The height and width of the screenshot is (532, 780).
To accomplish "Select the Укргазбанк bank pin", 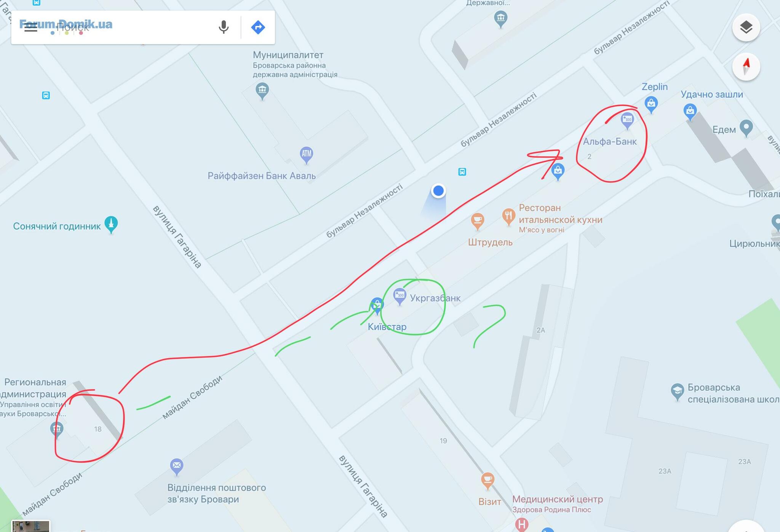I will coord(400,296).
